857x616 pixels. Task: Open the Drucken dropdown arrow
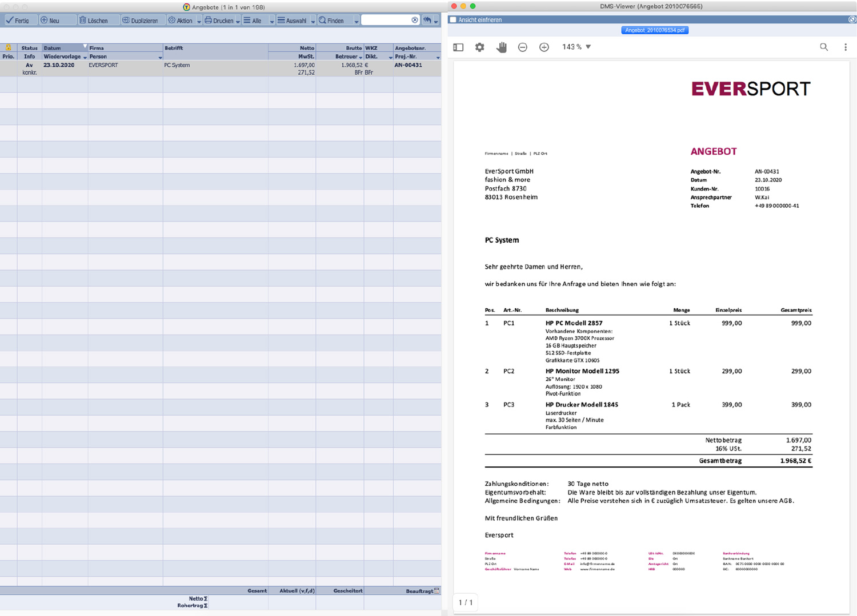(238, 21)
